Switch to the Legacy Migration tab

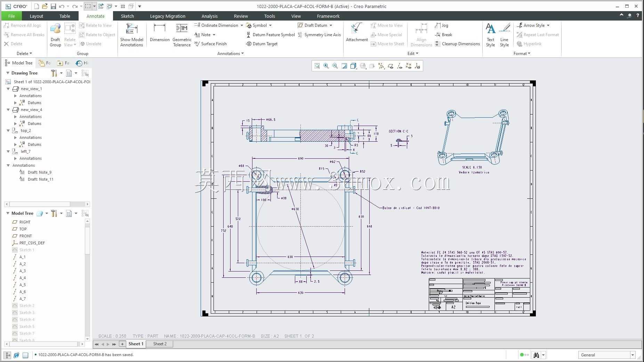click(168, 16)
